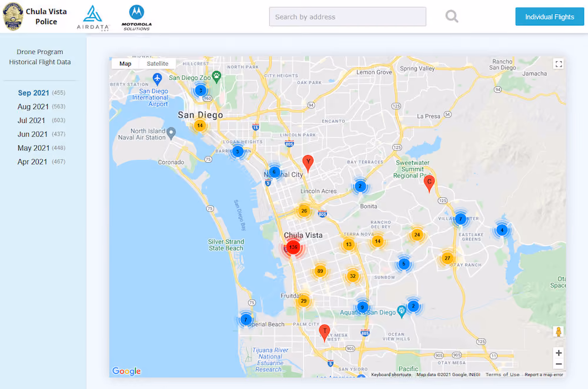Click the Google logo on map
The image size is (588, 389).
[126, 371]
